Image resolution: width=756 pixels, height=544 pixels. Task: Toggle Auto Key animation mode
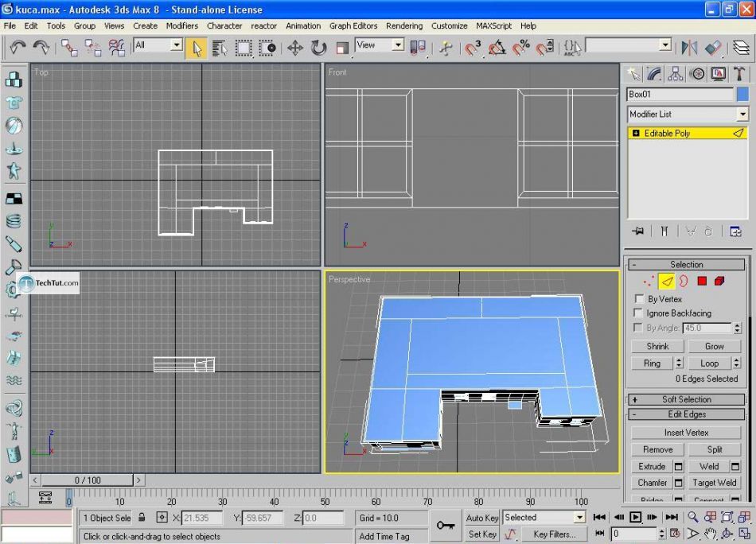[x=481, y=518]
